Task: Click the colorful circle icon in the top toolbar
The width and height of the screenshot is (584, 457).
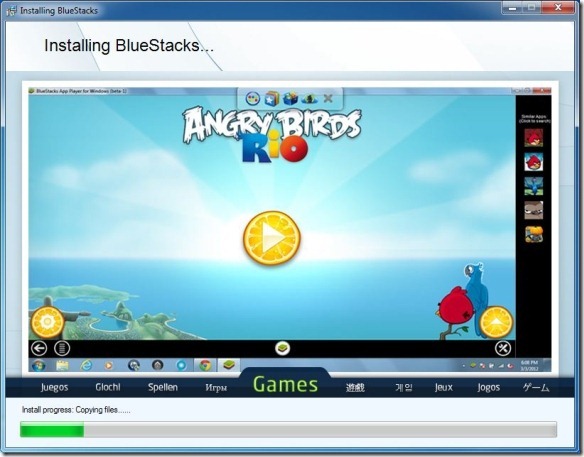Action: [253, 98]
